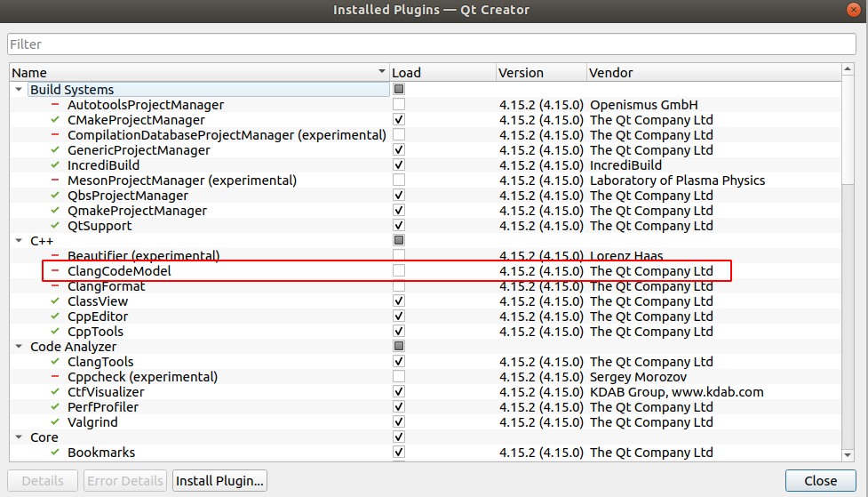868x497 pixels.
Task: Collapse the Build Systems group
Action: tap(19, 89)
